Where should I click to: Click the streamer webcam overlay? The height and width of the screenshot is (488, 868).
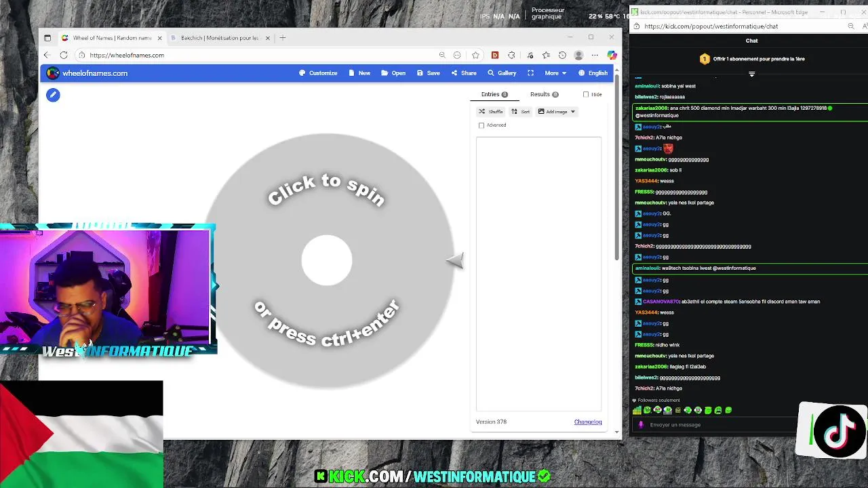(x=107, y=288)
